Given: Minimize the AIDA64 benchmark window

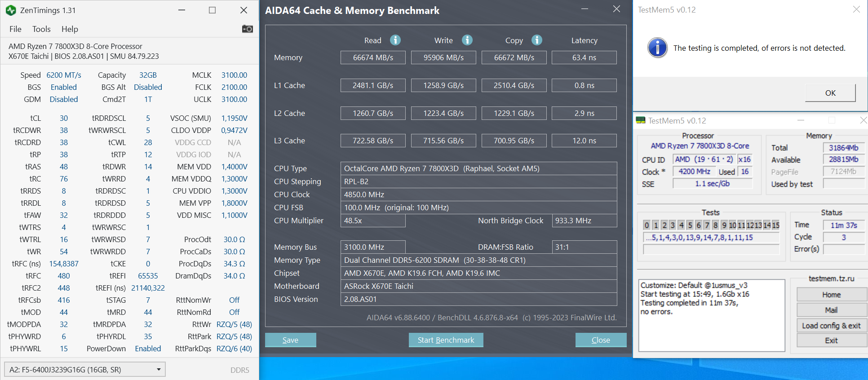Looking at the screenshot, I should click(x=585, y=9).
